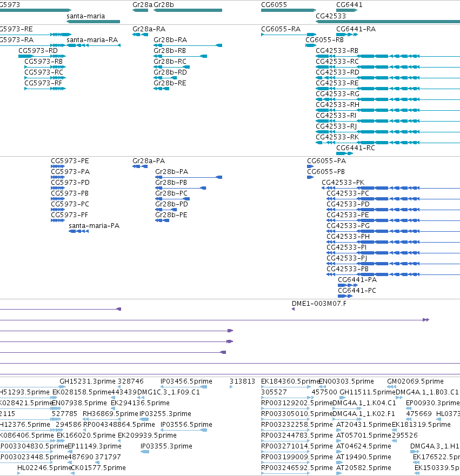Select the Gr28b gene feature label

[x=164, y=5]
